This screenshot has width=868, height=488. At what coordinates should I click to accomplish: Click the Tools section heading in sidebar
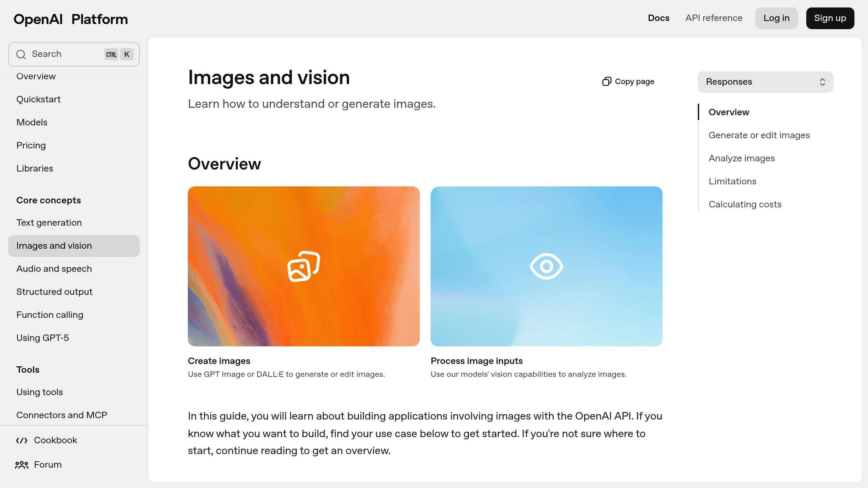click(28, 370)
